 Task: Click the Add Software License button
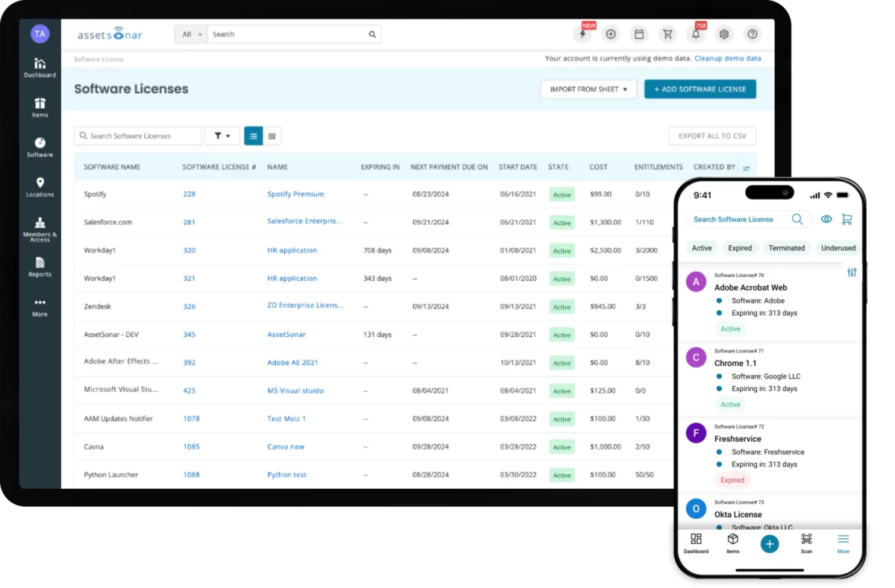coord(700,89)
